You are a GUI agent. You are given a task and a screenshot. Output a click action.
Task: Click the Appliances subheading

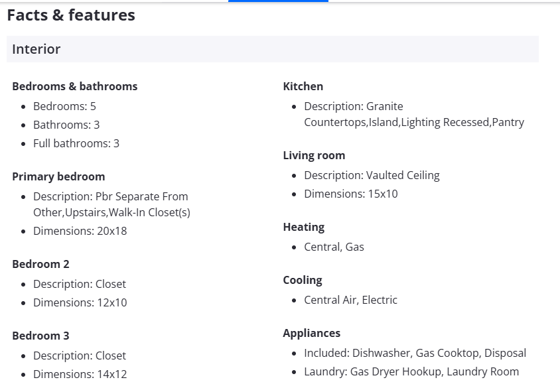pyautogui.click(x=312, y=333)
